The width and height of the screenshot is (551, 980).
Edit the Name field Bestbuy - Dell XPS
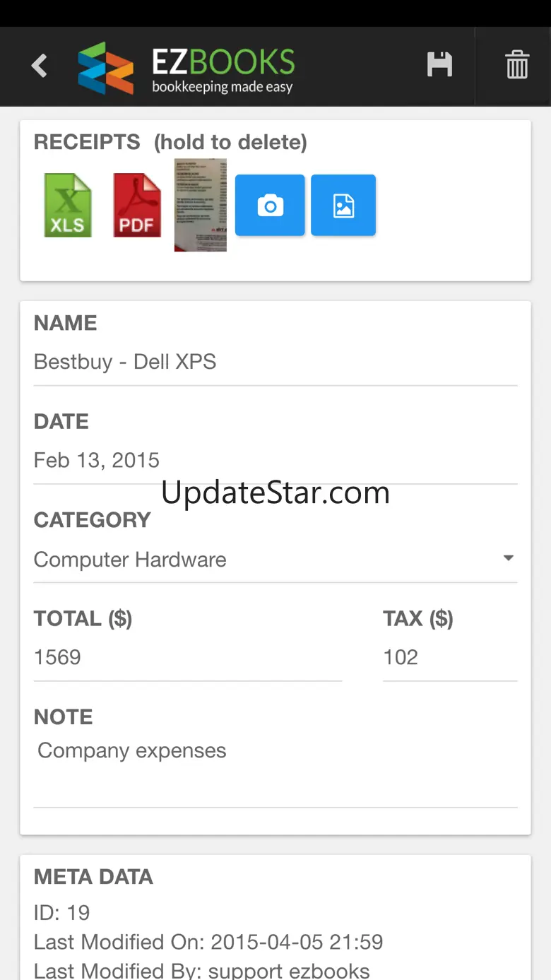click(275, 362)
